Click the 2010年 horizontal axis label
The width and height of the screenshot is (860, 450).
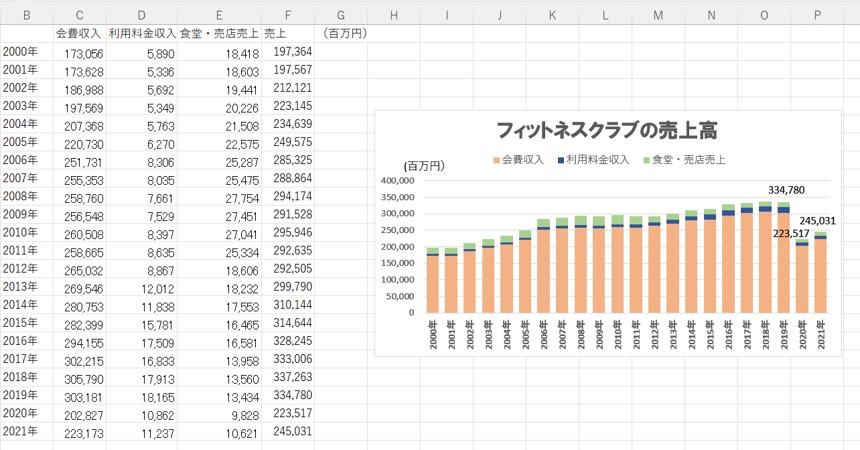click(x=618, y=334)
